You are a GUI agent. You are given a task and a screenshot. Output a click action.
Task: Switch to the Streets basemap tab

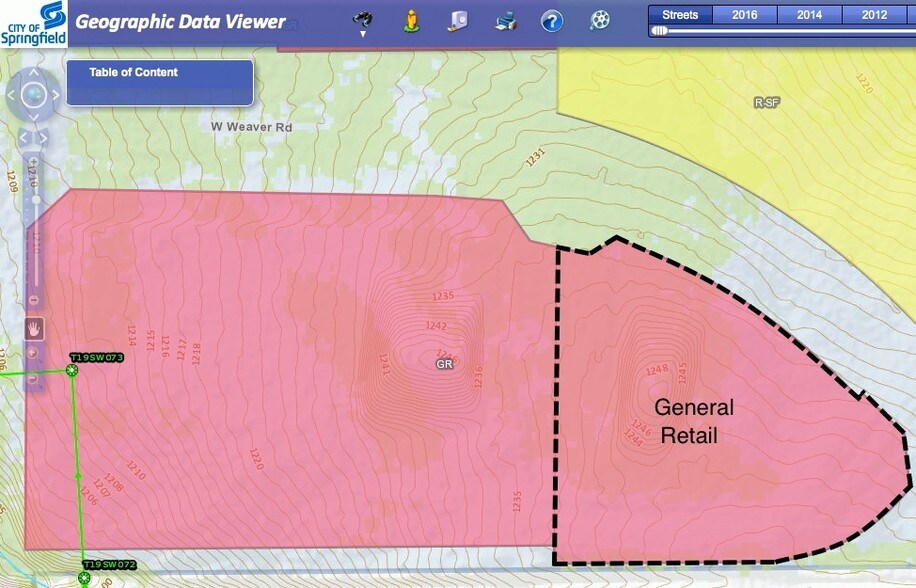pyautogui.click(x=680, y=15)
